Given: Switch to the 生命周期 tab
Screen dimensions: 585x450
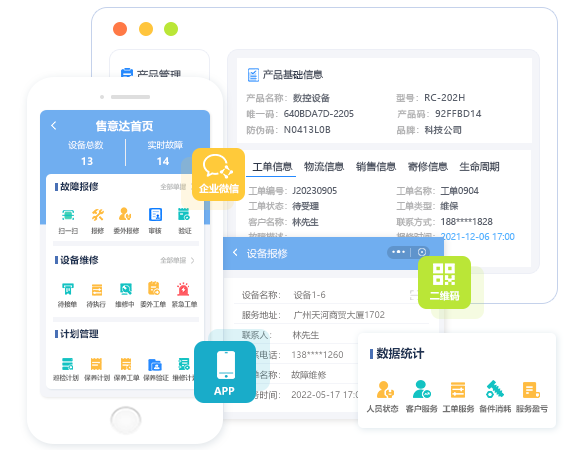Looking at the screenshot, I should [x=479, y=167].
